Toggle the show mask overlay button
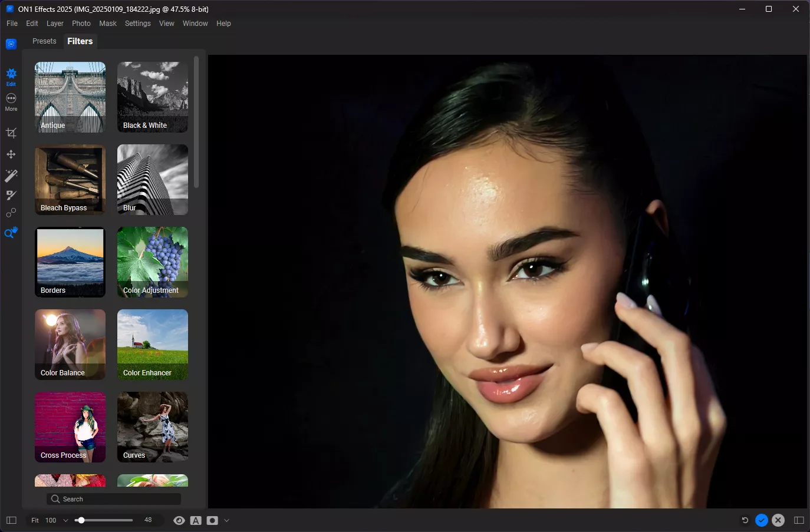The height and width of the screenshot is (532, 810). click(212, 520)
